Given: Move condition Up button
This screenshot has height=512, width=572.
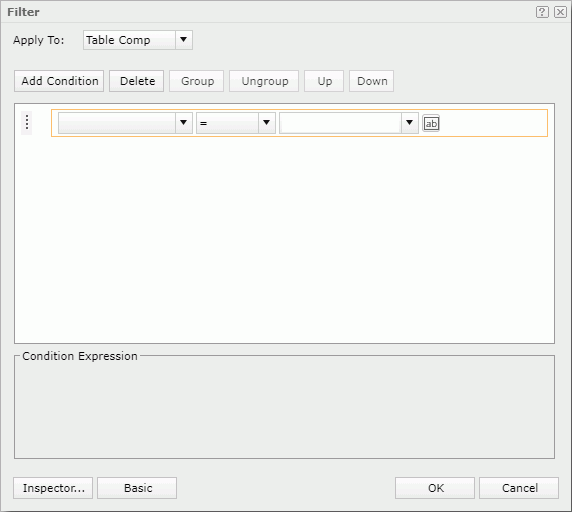Looking at the screenshot, I should click(324, 81).
